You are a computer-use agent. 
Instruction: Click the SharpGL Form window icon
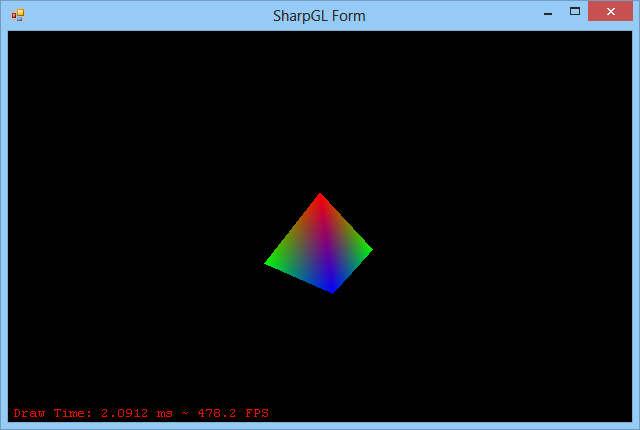tap(17, 15)
